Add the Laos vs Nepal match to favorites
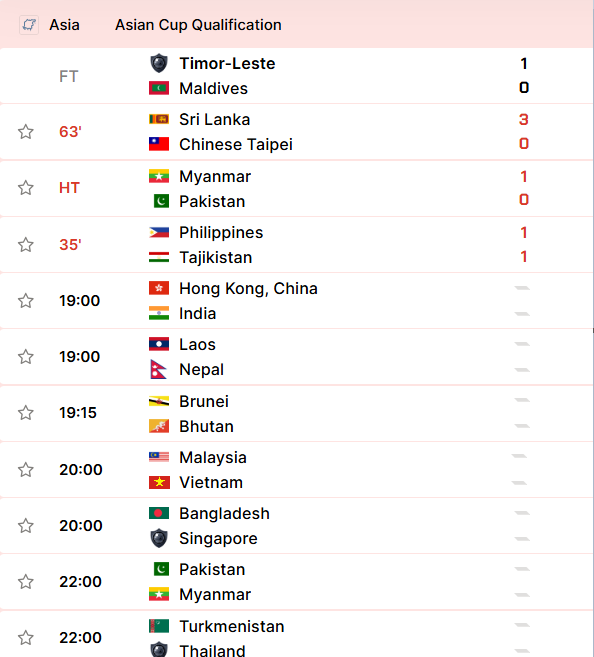The width and height of the screenshot is (594, 657). point(26,357)
